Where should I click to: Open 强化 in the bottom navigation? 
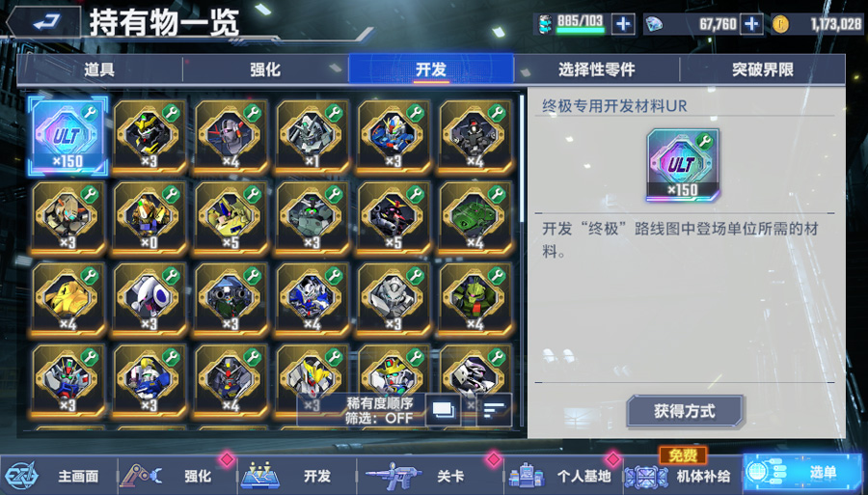[x=177, y=476]
